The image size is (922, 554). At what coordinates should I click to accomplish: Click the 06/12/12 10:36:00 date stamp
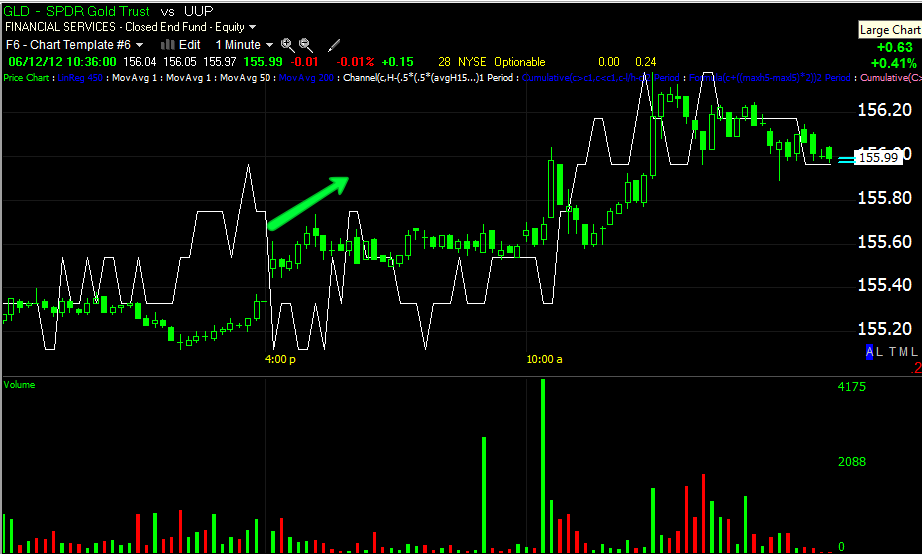click(62, 62)
